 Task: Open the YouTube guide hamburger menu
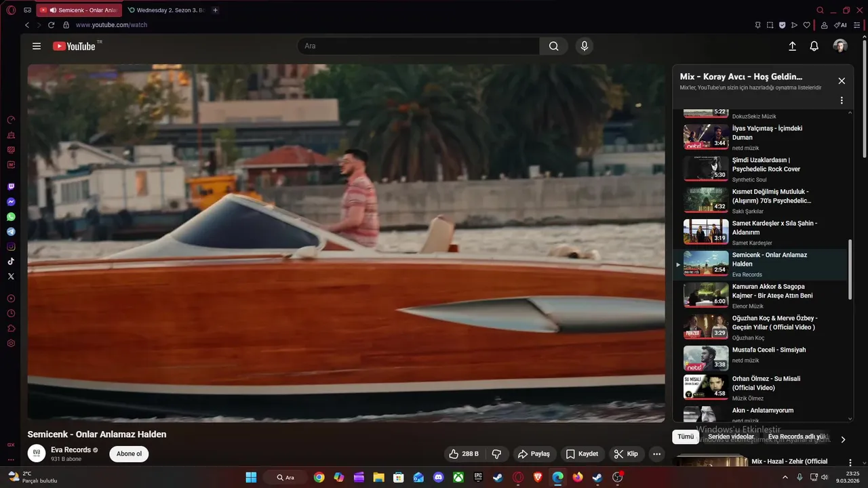tap(37, 46)
